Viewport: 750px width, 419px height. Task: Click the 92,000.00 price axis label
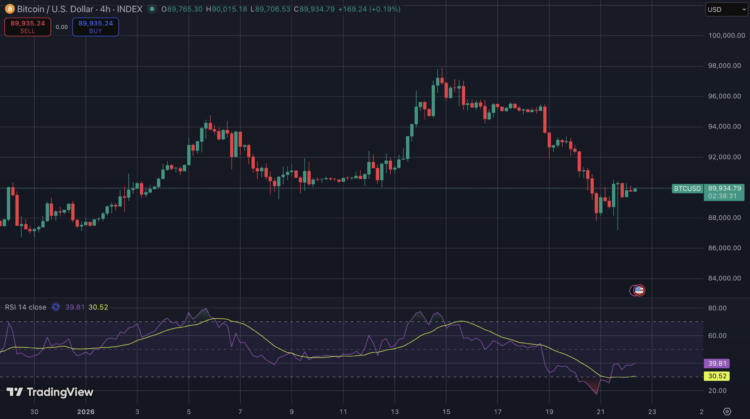(726, 157)
